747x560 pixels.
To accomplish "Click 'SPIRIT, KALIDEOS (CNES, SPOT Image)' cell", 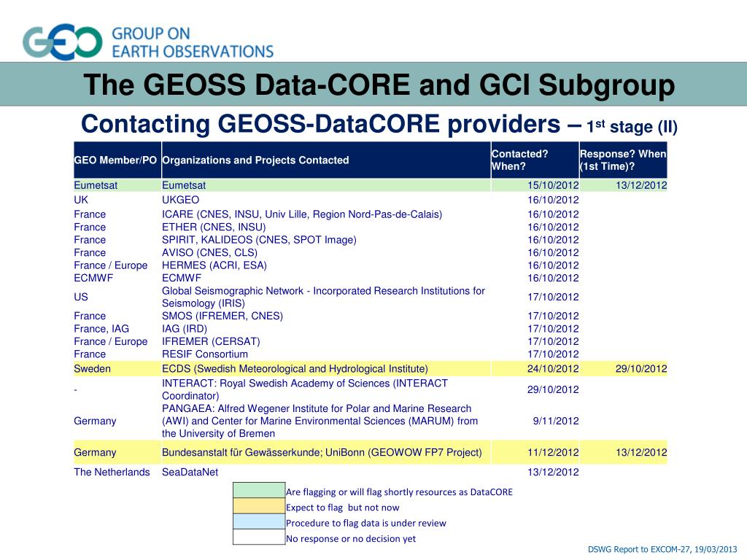I will [259, 240].
